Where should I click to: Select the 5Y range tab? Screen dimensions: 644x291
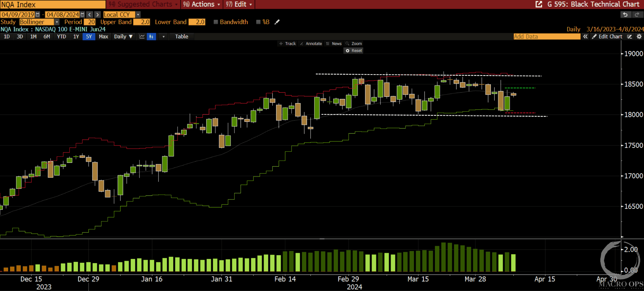[89, 36]
